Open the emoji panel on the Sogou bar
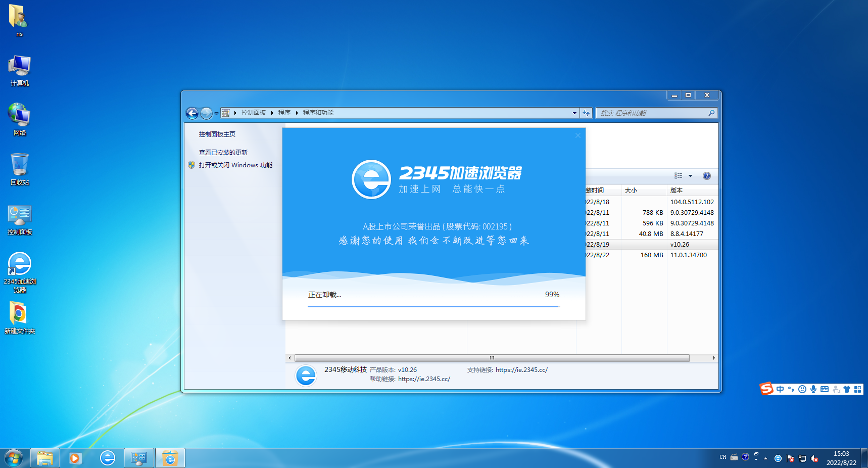Viewport: 868px width, 468px height. 802,389
